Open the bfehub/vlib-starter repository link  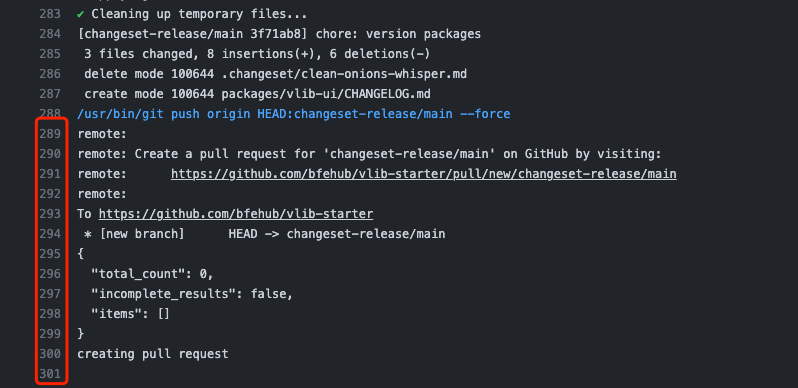(x=236, y=214)
